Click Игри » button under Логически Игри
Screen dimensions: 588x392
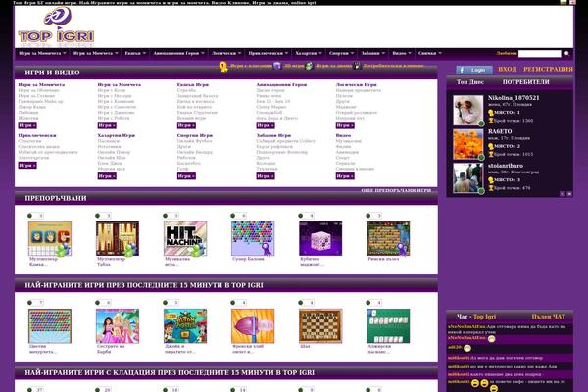345,125
